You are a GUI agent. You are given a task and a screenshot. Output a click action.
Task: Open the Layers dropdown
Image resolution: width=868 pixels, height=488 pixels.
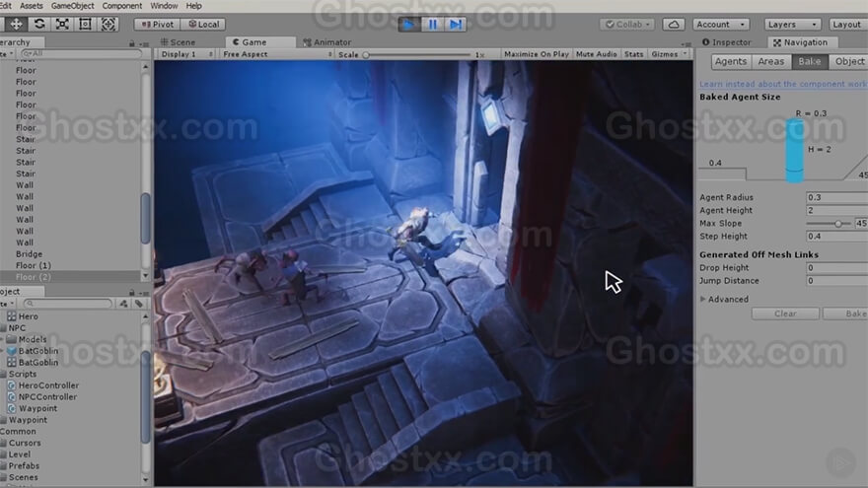(x=792, y=25)
